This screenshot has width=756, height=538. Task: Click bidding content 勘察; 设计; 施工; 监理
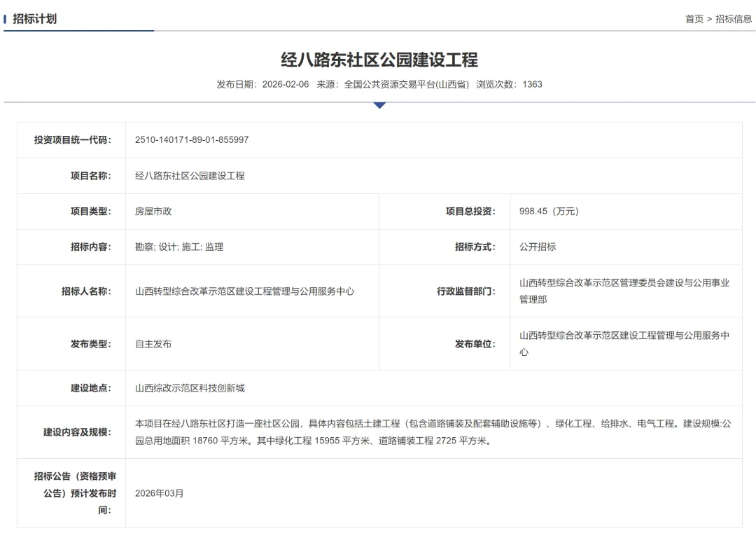[x=179, y=247]
